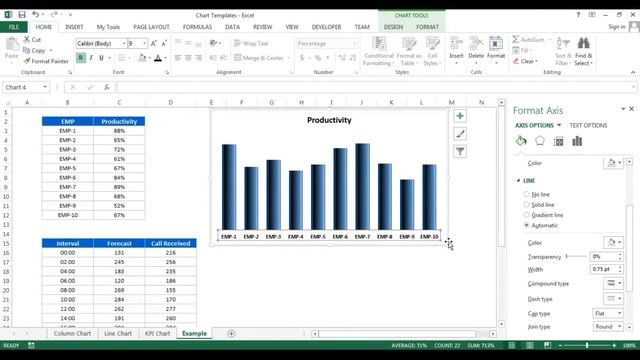Toggle Italic formatting
The height and width of the screenshot is (360, 640).
[91, 58]
